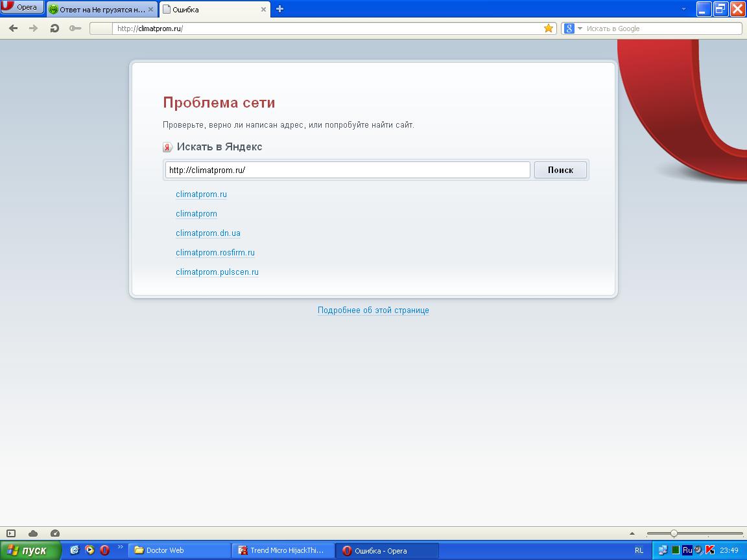Screen dimensions: 747x560
Task: Switch to "Ошибка - Opera" taskbar button
Action: [387, 550]
